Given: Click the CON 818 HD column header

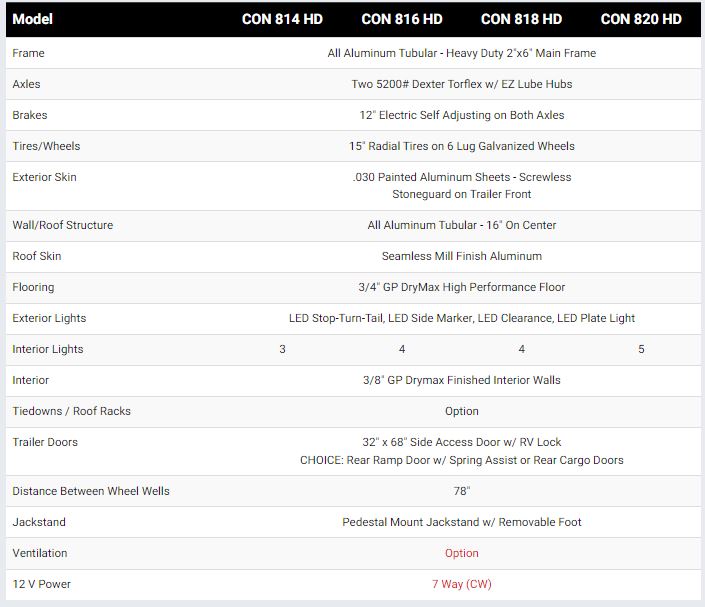Looking at the screenshot, I should [x=521, y=19].
